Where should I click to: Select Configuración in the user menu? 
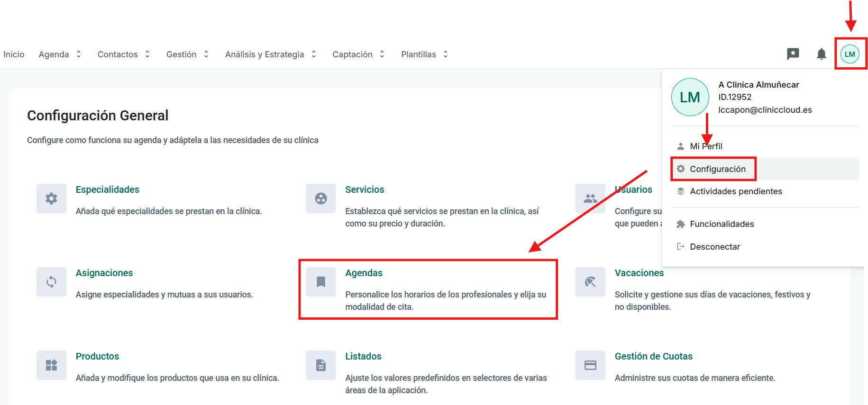pyautogui.click(x=717, y=169)
